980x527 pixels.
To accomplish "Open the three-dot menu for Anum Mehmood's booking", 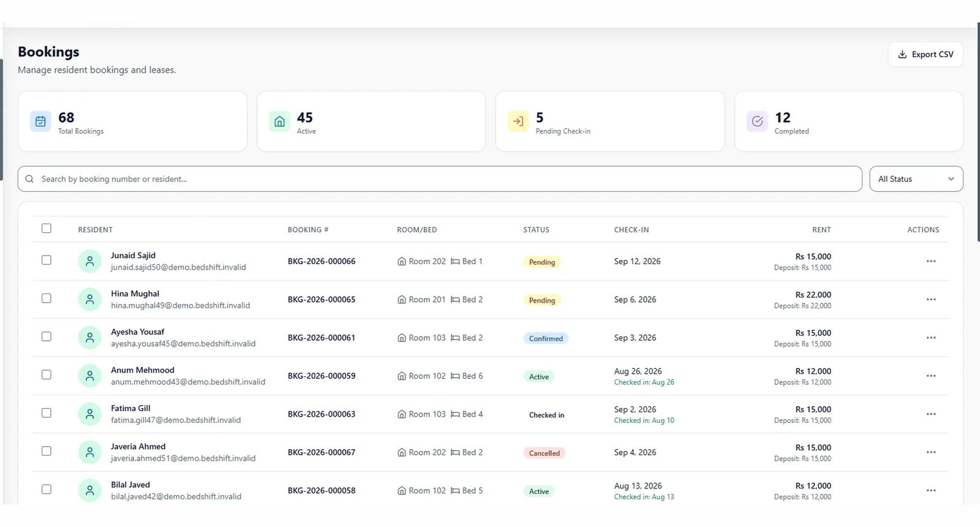I will 931,376.
